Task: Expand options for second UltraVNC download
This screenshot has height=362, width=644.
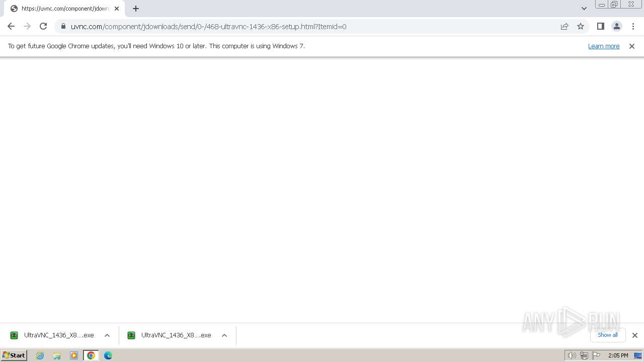Action: (224, 335)
